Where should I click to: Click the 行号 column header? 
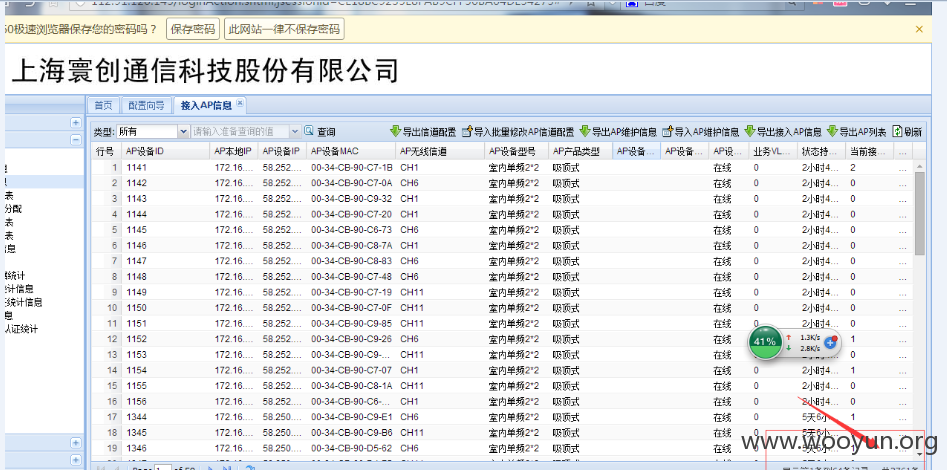(x=106, y=152)
